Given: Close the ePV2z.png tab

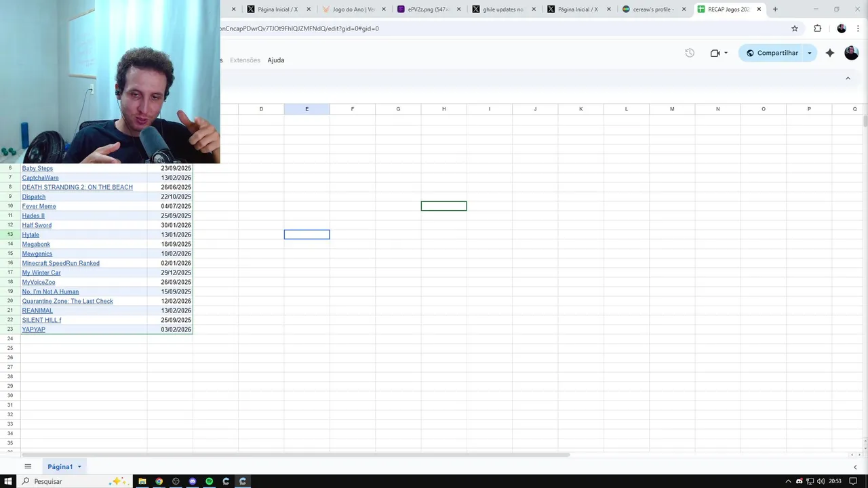Looking at the screenshot, I should 458,9.
